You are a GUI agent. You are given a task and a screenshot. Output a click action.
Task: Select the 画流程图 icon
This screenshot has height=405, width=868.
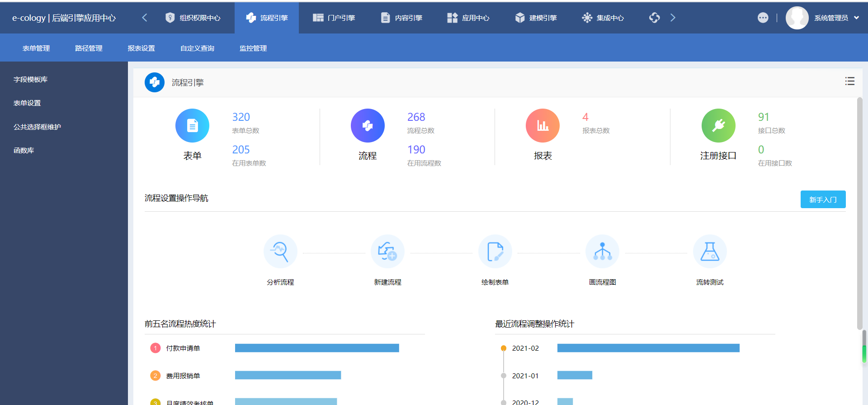[602, 252]
